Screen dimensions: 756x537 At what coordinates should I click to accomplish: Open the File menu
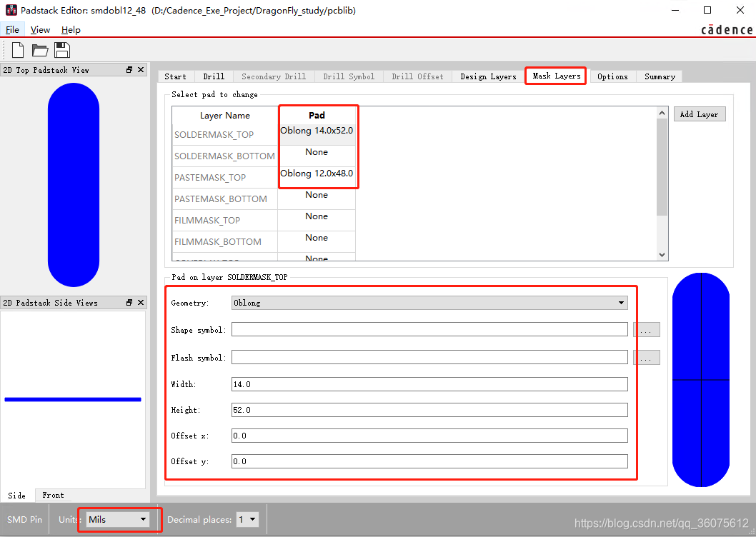point(12,30)
